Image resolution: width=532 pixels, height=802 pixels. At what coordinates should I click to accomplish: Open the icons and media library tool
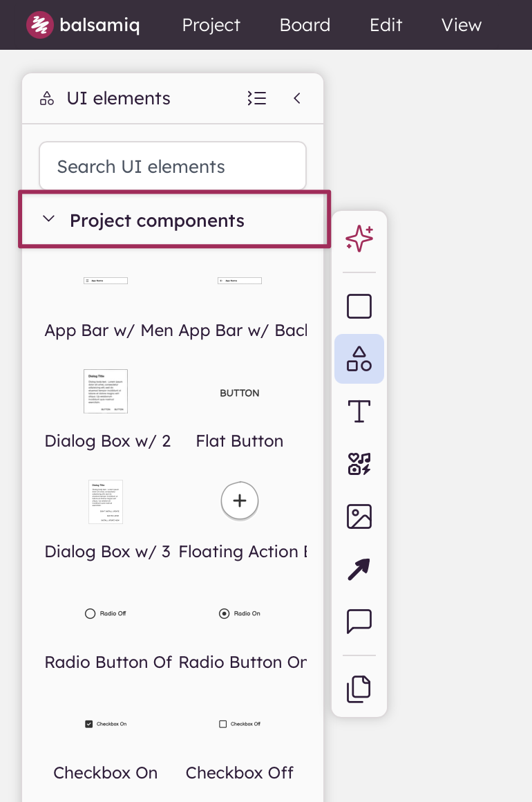pos(359,464)
